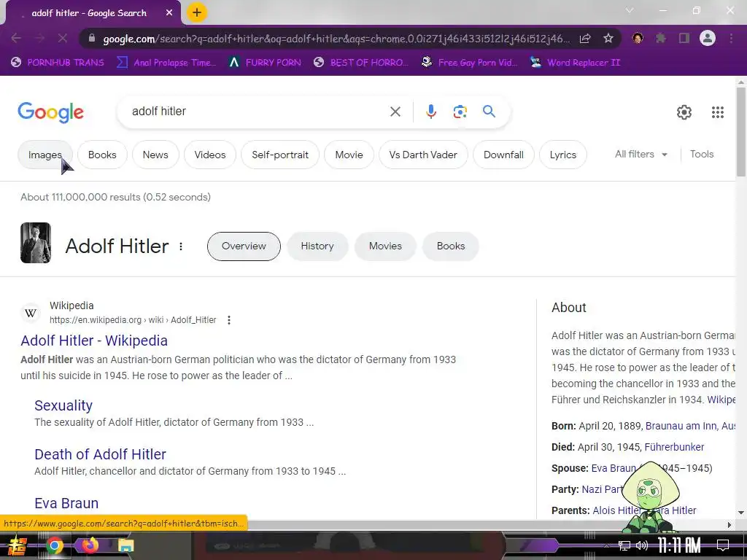The height and width of the screenshot is (560, 747).
Task: Bookmark this page with the star
Action: [x=608, y=38]
